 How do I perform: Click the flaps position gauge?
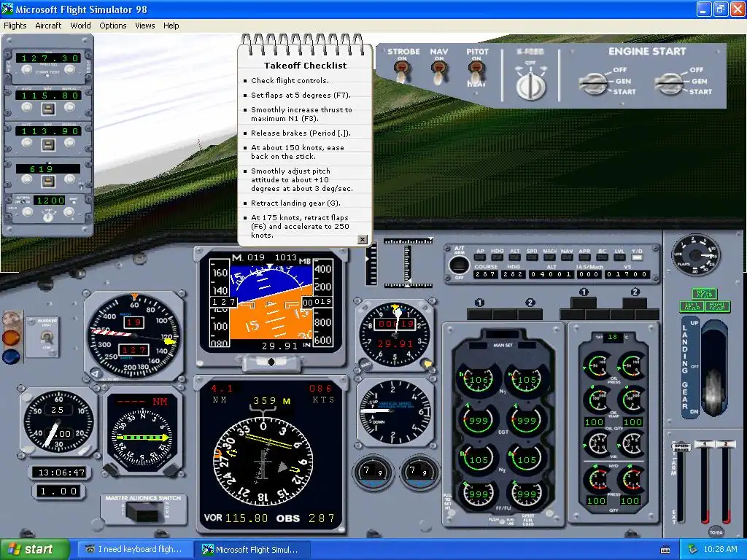pos(695,254)
